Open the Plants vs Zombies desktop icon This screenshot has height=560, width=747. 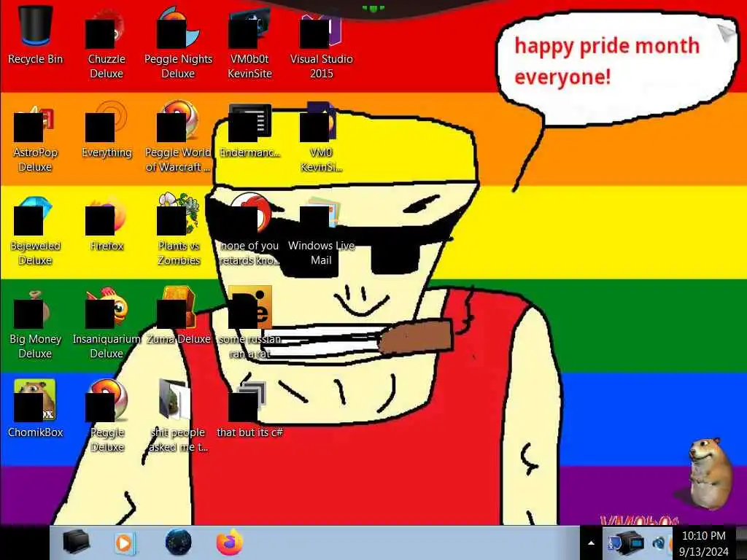click(x=178, y=230)
